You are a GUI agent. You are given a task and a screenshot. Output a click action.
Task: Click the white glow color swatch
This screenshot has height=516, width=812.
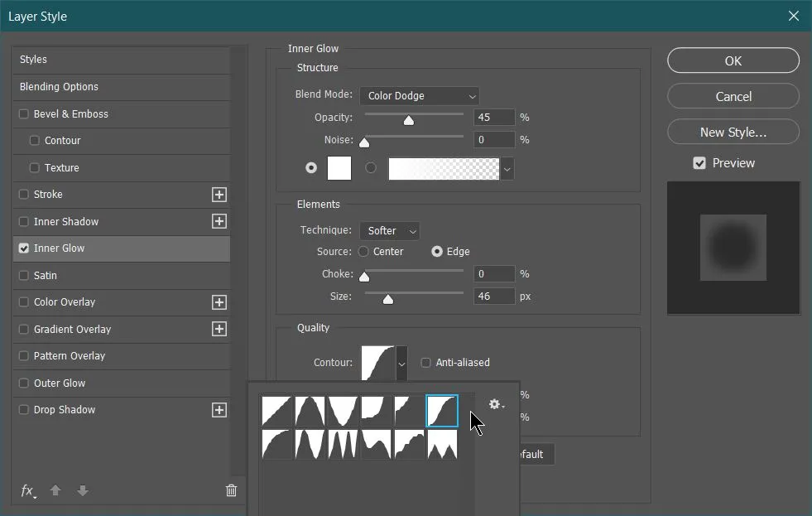click(339, 168)
